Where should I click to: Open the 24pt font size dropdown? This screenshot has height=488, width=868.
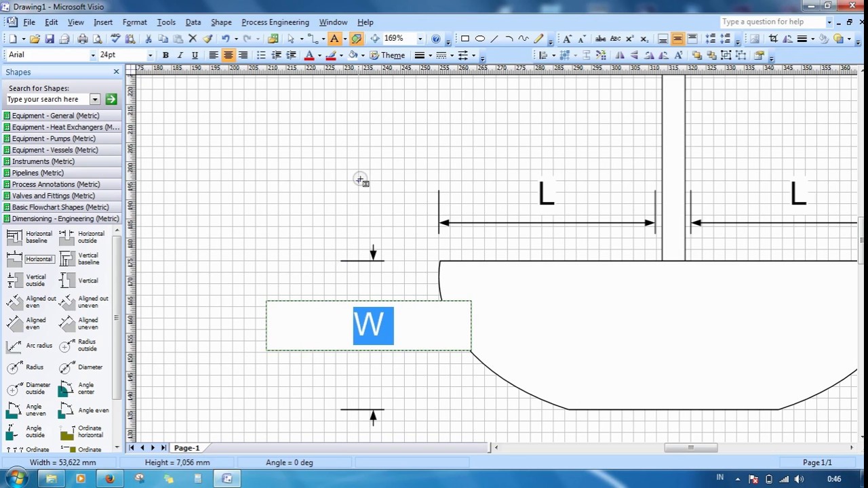(150, 55)
